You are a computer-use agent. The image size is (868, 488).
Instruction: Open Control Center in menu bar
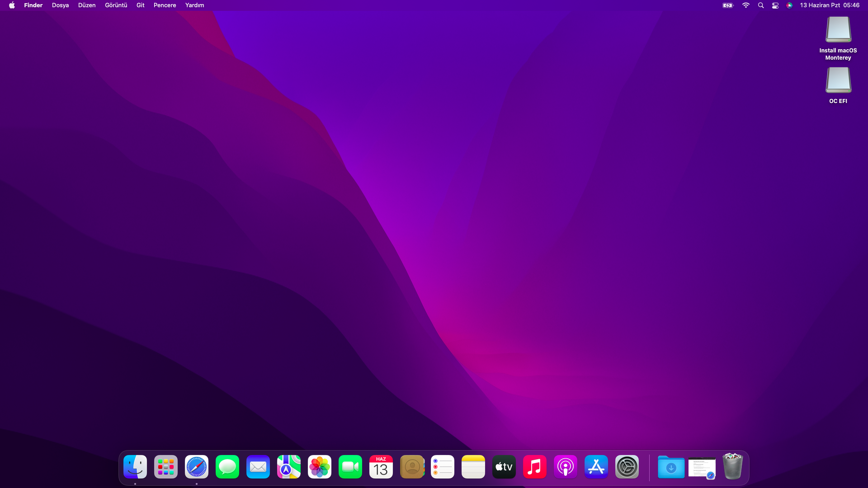775,5
